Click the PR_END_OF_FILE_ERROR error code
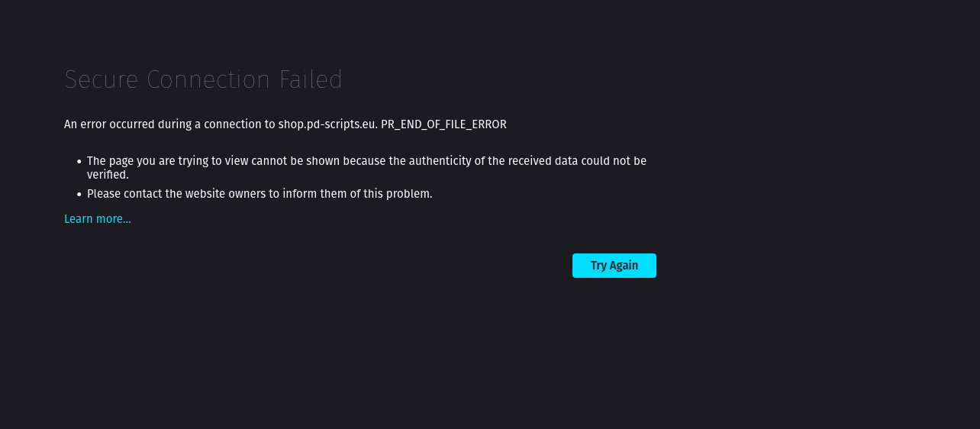This screenshot has height=429, width=980. point(443,124)
